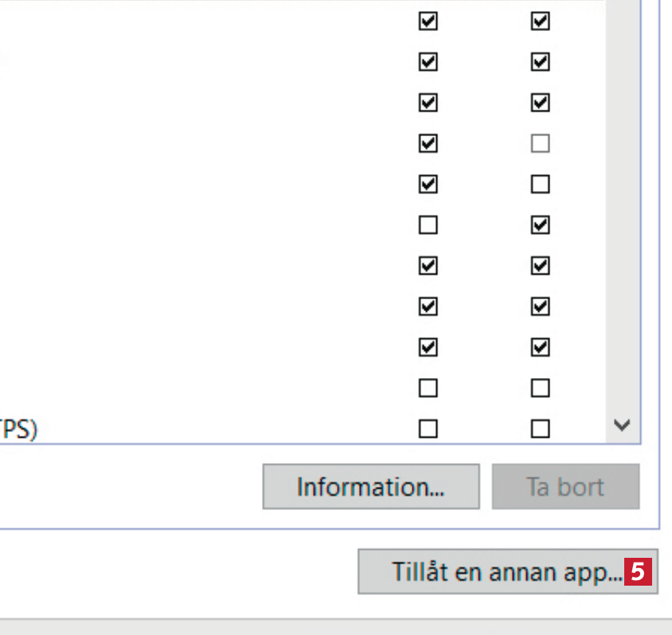Disable the left checkbox in the second row

point(428,62)
